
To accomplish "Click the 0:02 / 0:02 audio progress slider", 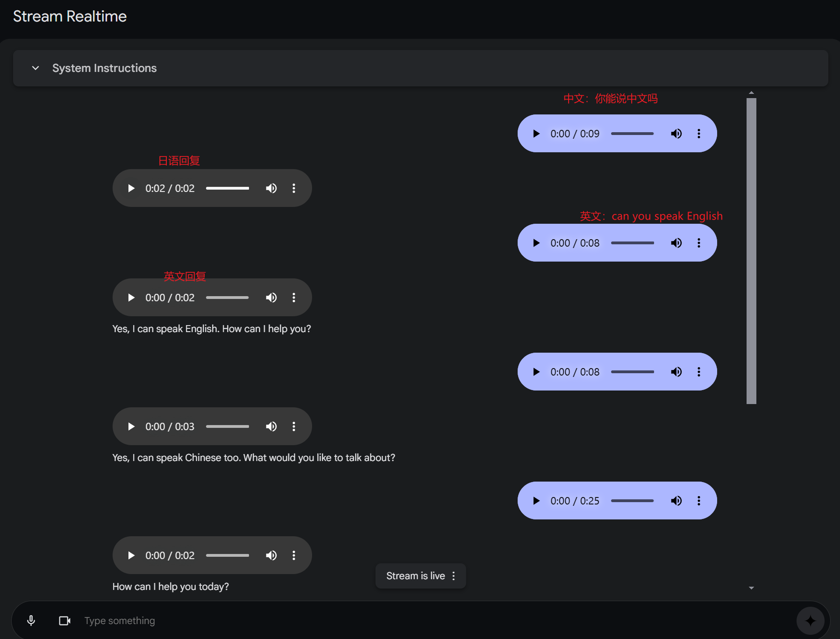I will click(228, 188).
